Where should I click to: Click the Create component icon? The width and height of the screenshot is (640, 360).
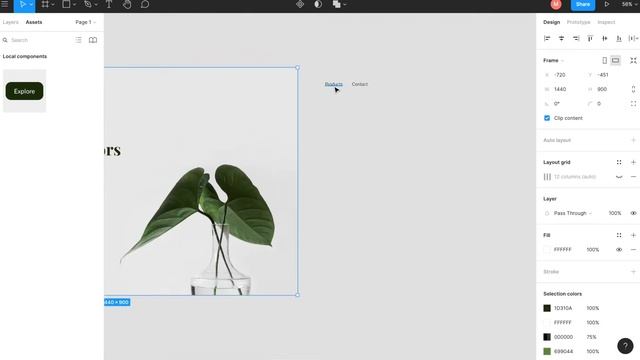[300, 4]
